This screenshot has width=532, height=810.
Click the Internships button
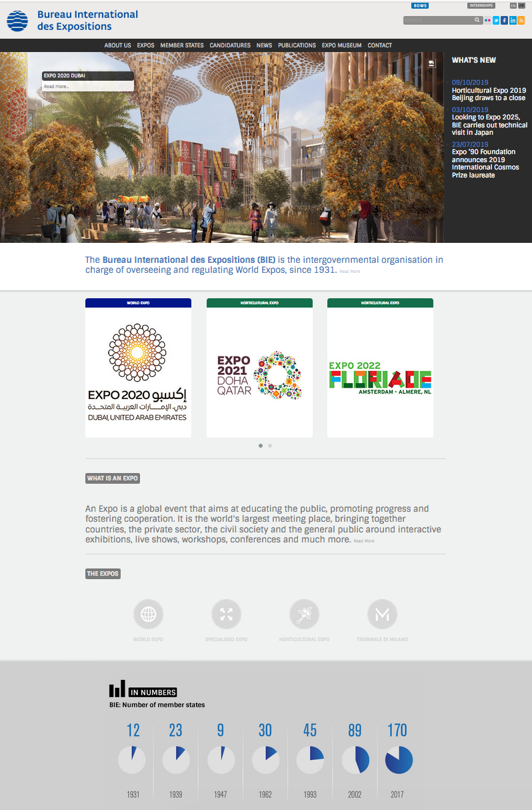coord(481,5)
